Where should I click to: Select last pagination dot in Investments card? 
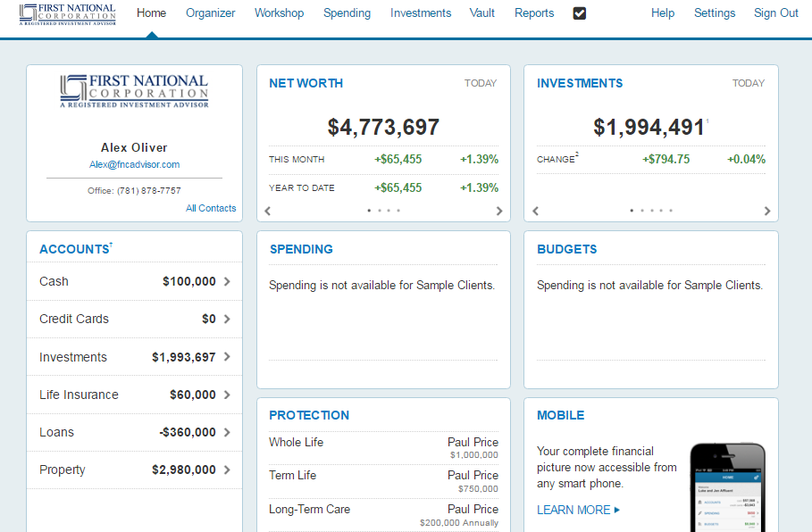[x=671, y=211]
